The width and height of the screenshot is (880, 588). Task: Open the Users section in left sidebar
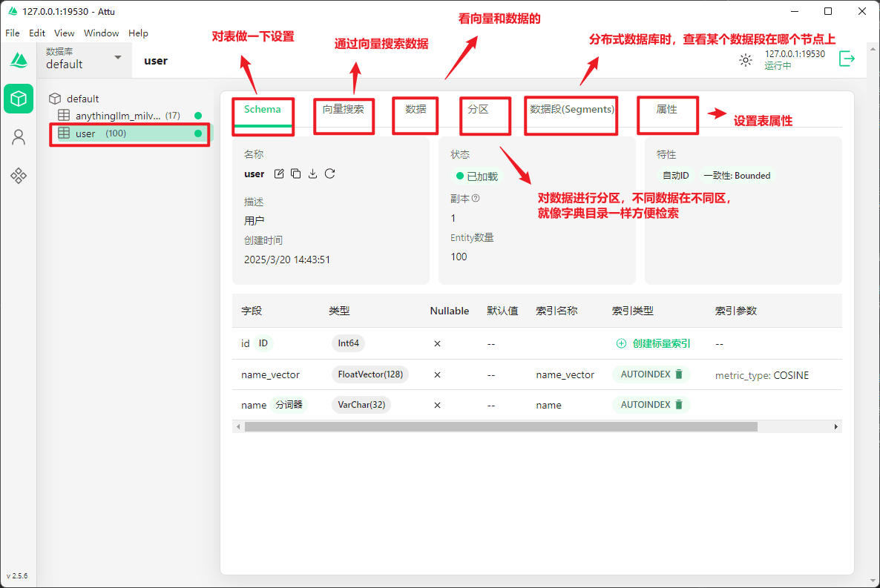(x=19, y=137)
